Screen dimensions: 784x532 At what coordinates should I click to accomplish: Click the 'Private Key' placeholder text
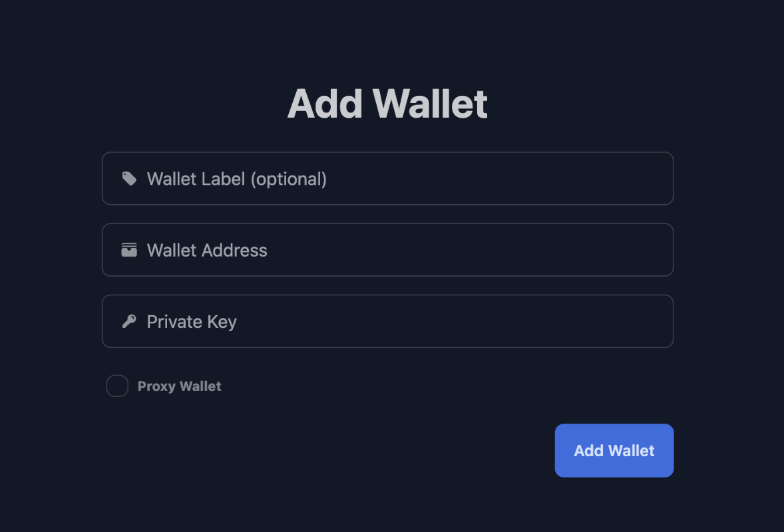(x=192, y=322)
